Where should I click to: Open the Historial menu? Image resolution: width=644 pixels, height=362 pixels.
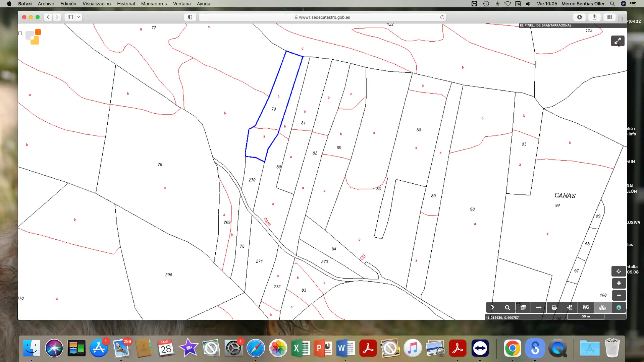126,4
